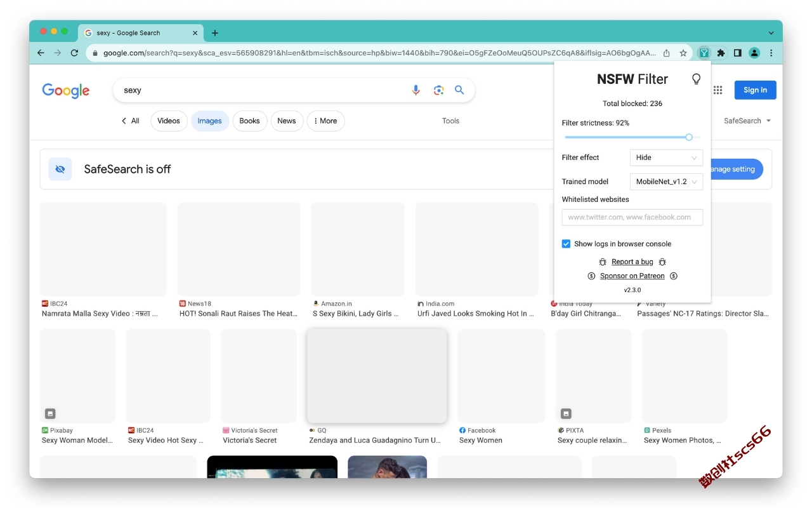The image size is (812, 508).
Task: Click the v2.3.0 version text
Action: pos(632,290)
